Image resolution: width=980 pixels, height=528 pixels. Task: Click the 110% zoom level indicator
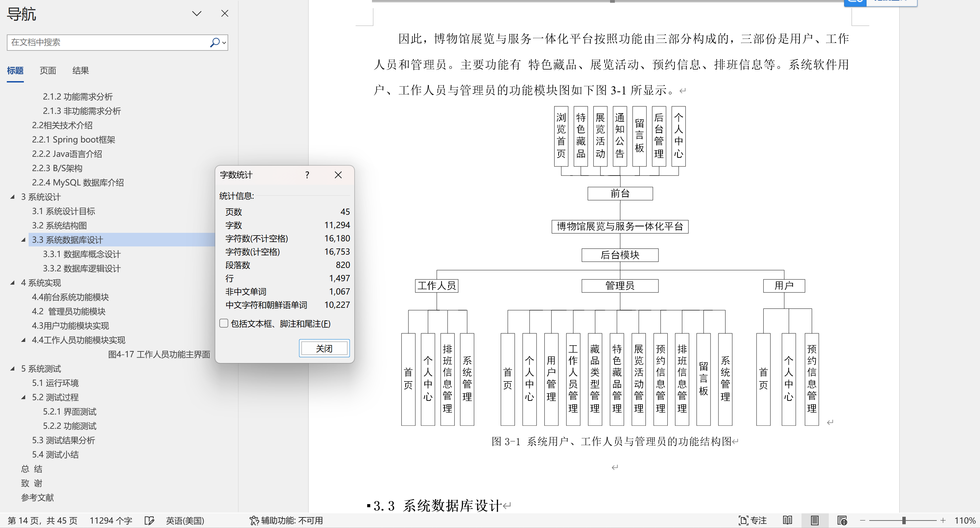(x=965, y=521)
